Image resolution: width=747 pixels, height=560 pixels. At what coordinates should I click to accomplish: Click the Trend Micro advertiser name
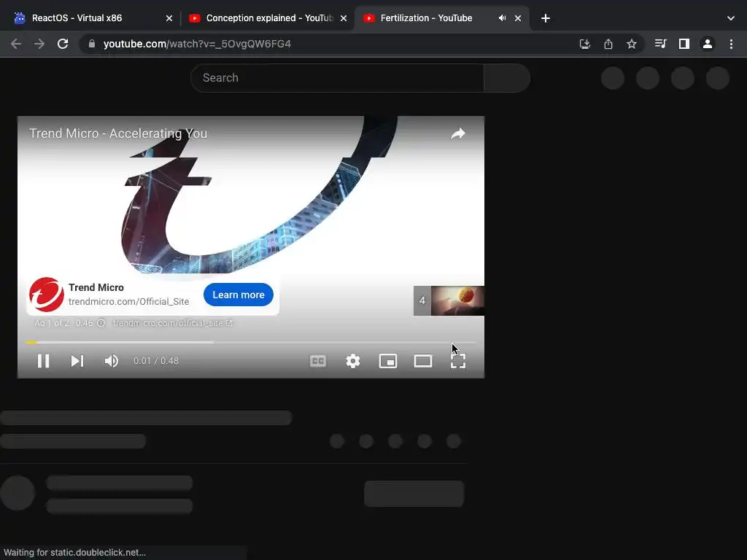click(x=96, y=287)
